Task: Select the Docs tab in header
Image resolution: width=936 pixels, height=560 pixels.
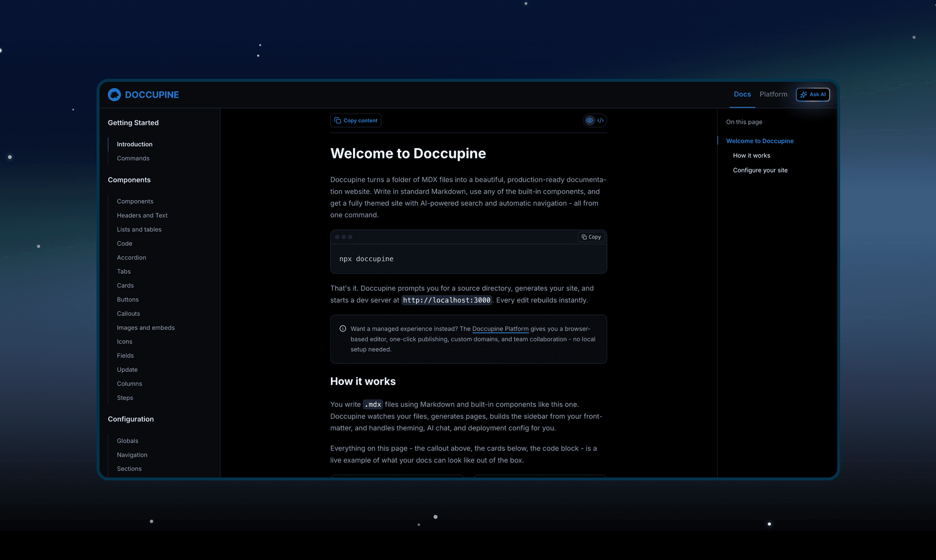Action: [x=742, y=94]
